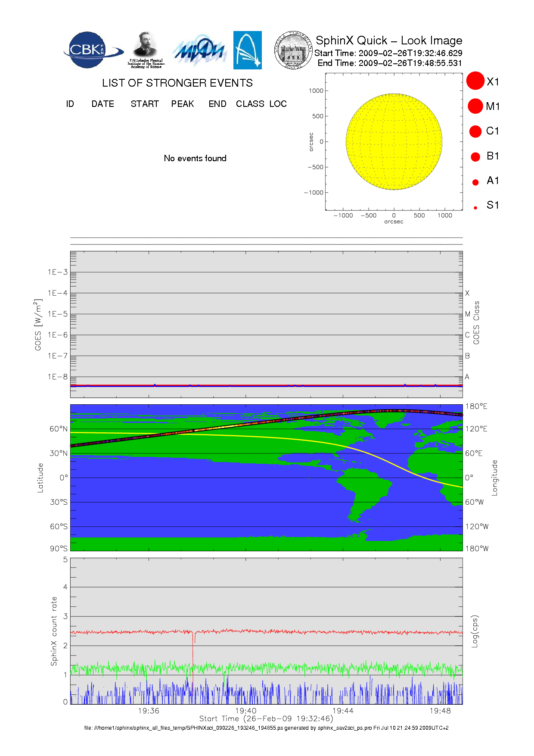
Task: Click the P.N. Lebedev Physical Institute portrait logo
Action: pos(146,50)
